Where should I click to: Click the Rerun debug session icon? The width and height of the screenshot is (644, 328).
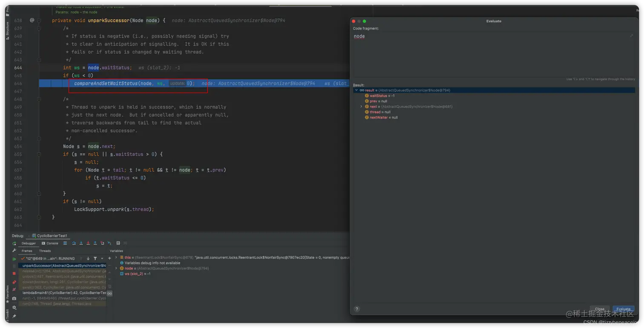pyautogui.click(x=14, y=244)
